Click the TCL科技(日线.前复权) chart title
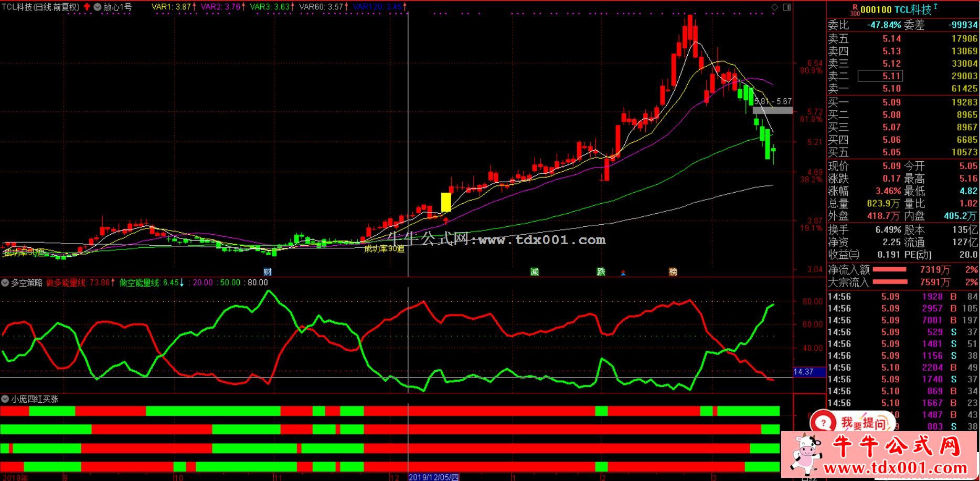 [x=40, y=7]
